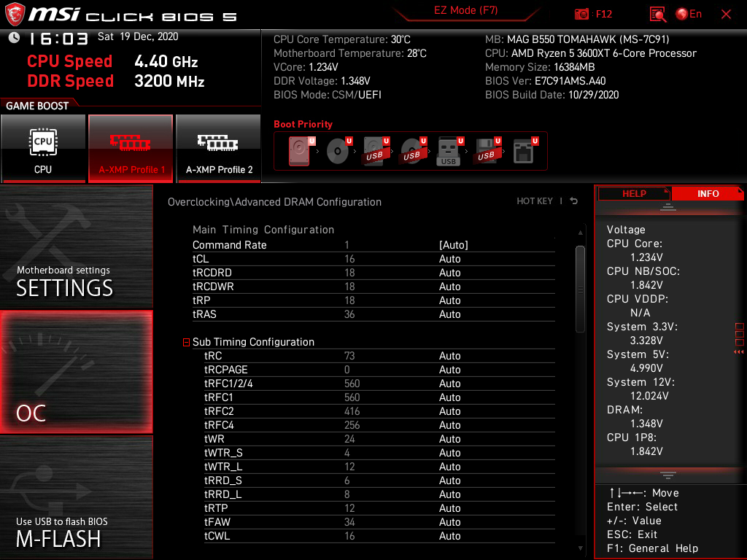Click the timing list scrollbar thumb
Viewport: 747px width, 560px height.
coord(580,289)
